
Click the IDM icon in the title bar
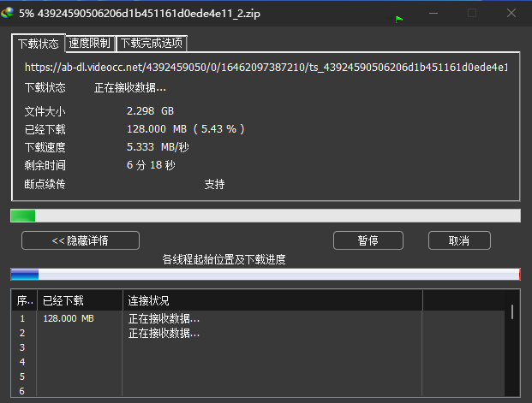pos(9,13)
